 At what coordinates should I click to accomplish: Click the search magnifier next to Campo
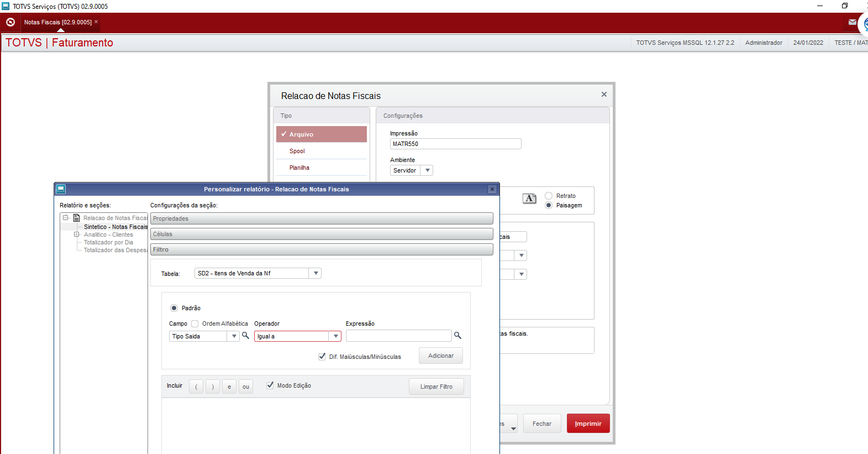tap(245, 336)
